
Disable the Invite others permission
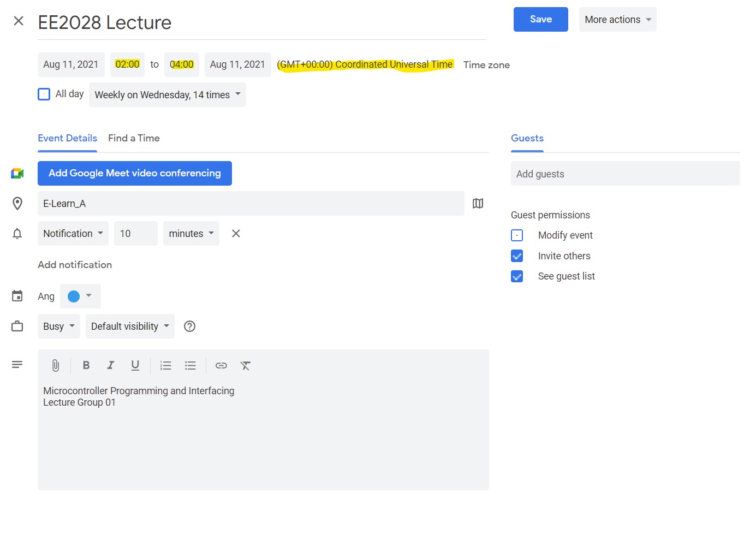[516, 256]
